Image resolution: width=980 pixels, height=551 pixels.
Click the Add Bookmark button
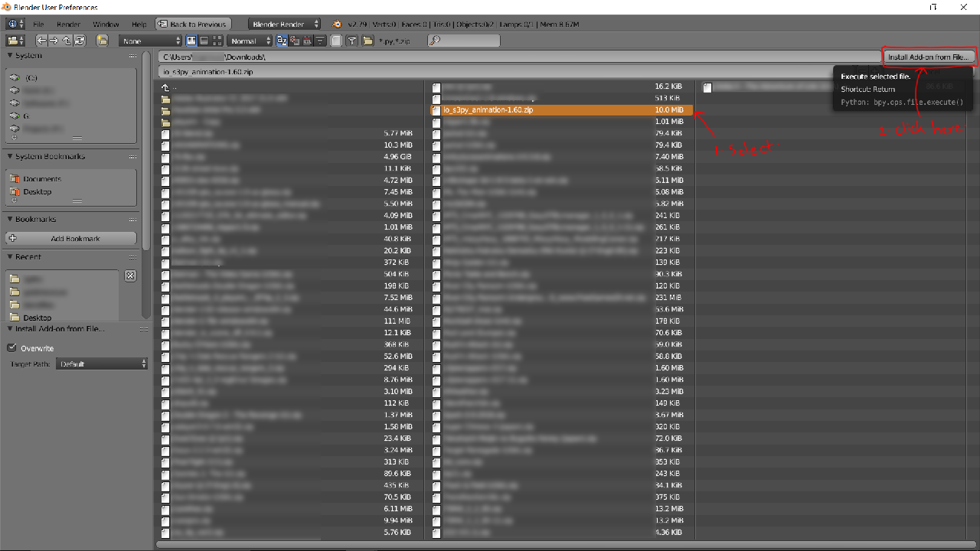point(71,239)
